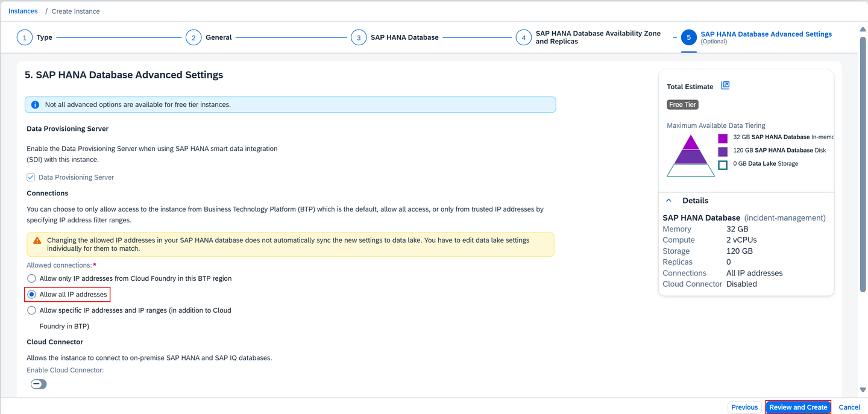
Task: Click the Disk purple legend swatch
Action: [723, 151]
